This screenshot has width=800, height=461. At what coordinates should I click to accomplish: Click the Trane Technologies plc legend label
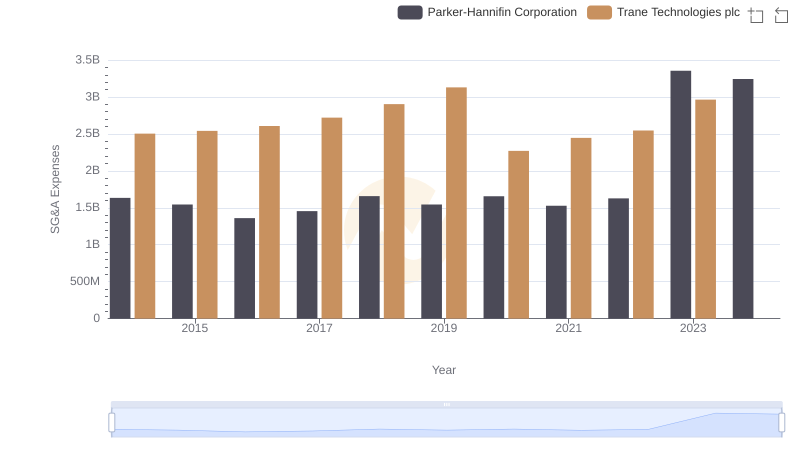(678, 12)
